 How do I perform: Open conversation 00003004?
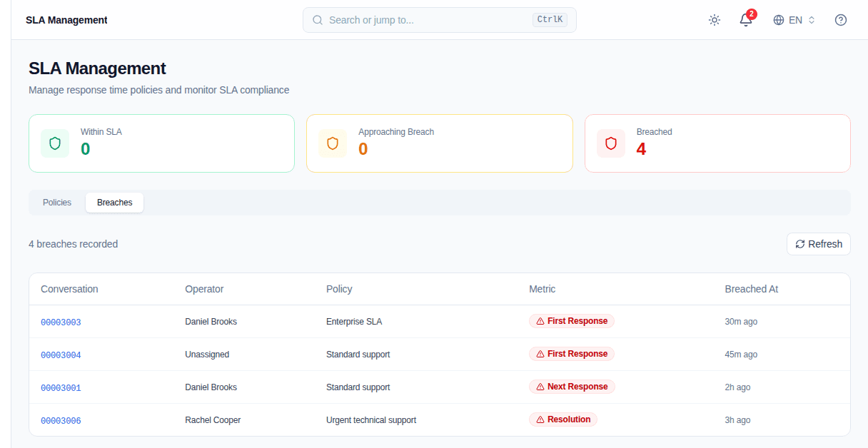(x=61, y=355)
